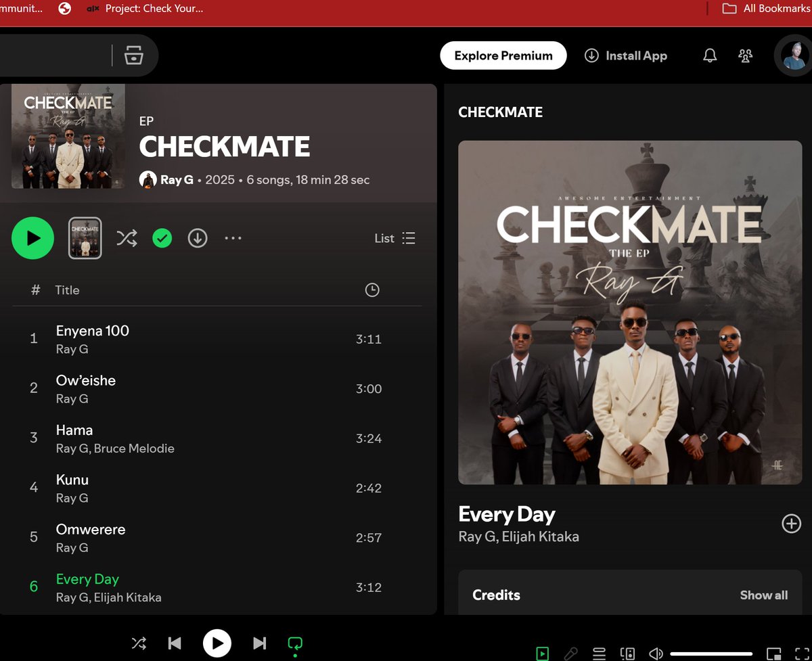Skip to the previous track
812x661 pixels.
point(175,643)
